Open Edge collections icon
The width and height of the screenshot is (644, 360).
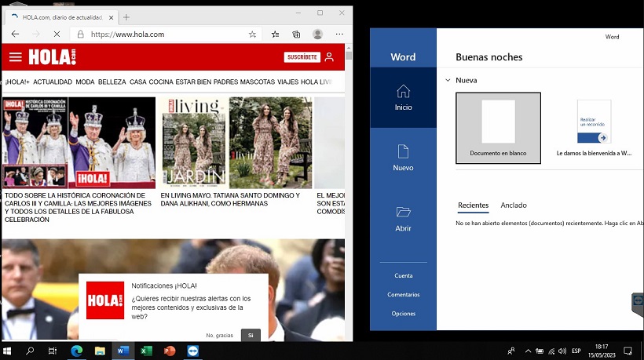point(296,35)
